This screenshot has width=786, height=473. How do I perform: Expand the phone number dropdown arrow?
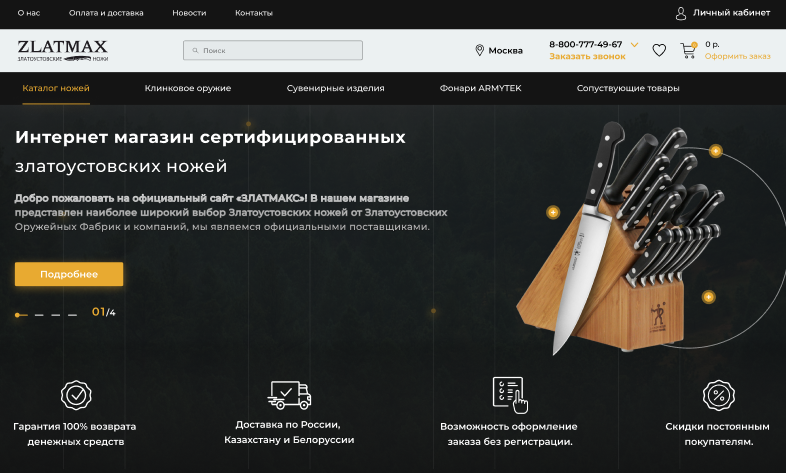coord(634,45)
